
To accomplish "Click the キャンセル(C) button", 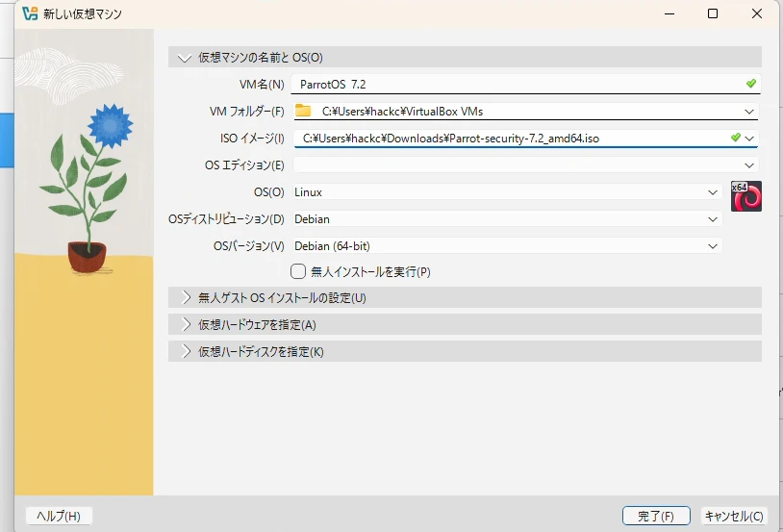I will tap(734, 516).
